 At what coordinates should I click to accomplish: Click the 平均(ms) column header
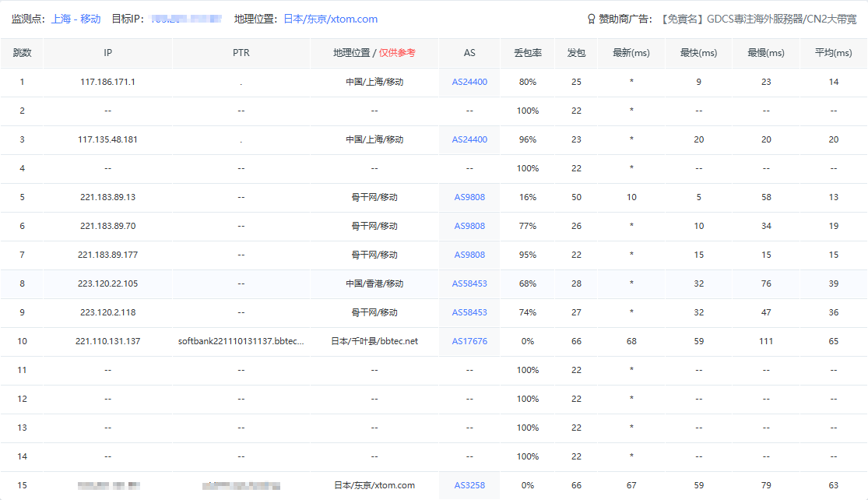tap(834, 53)
